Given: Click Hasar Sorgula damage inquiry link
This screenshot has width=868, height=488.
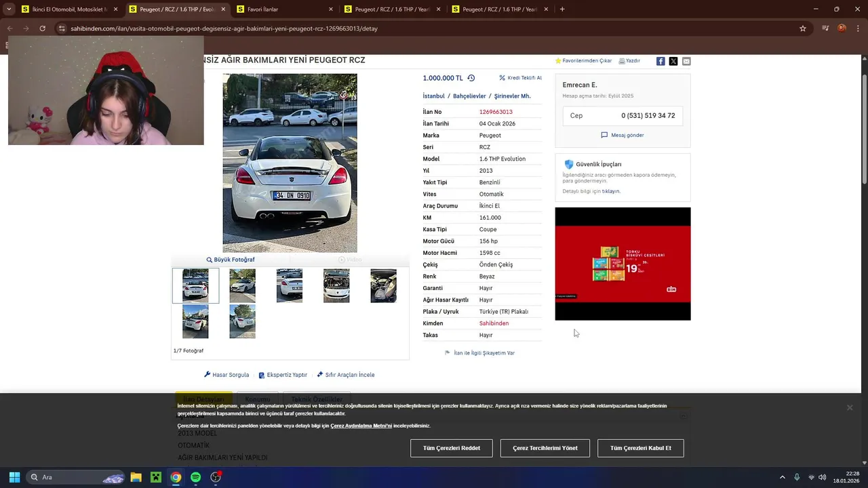Looking at the screenshot, I should (226, 375).
